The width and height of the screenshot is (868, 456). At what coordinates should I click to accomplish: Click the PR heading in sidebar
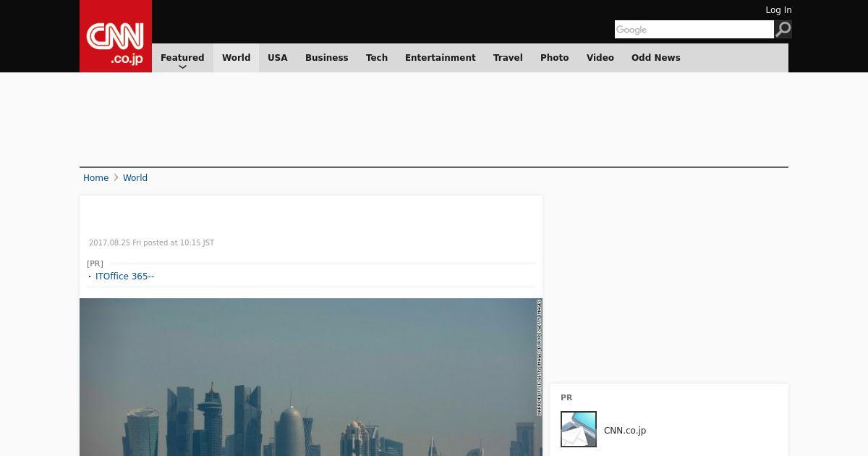click(566, 397)
